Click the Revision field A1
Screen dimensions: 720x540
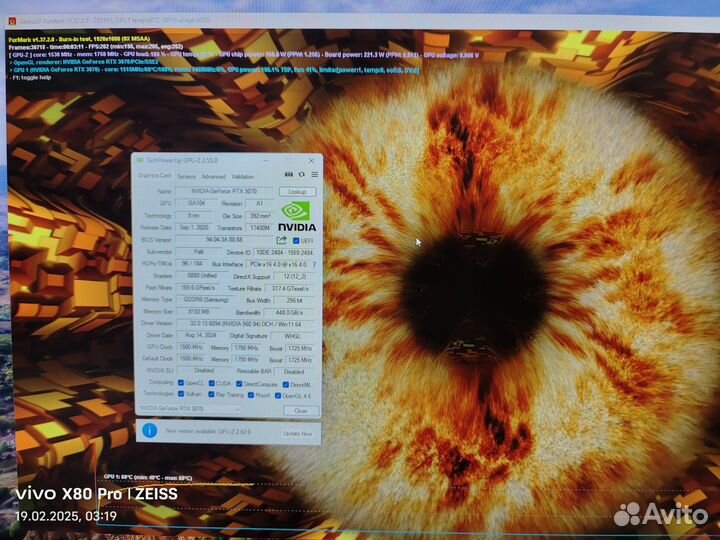point(259,203)
